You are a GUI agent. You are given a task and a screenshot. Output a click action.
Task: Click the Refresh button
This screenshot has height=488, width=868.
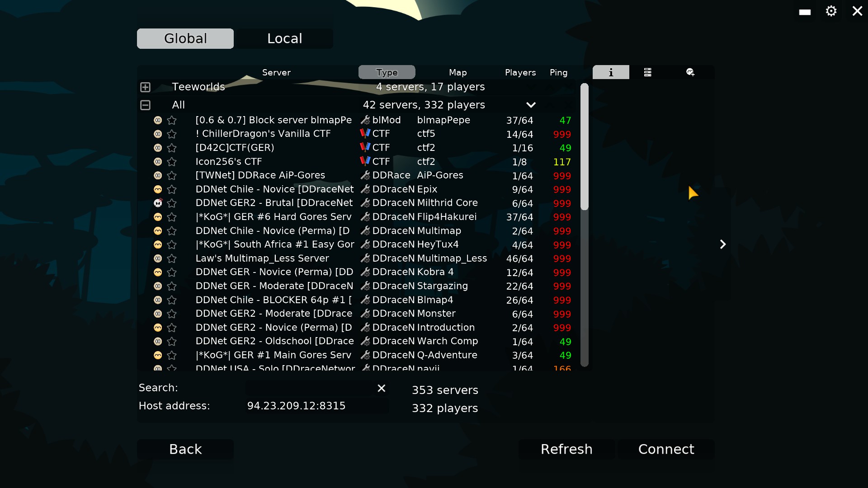566,450
